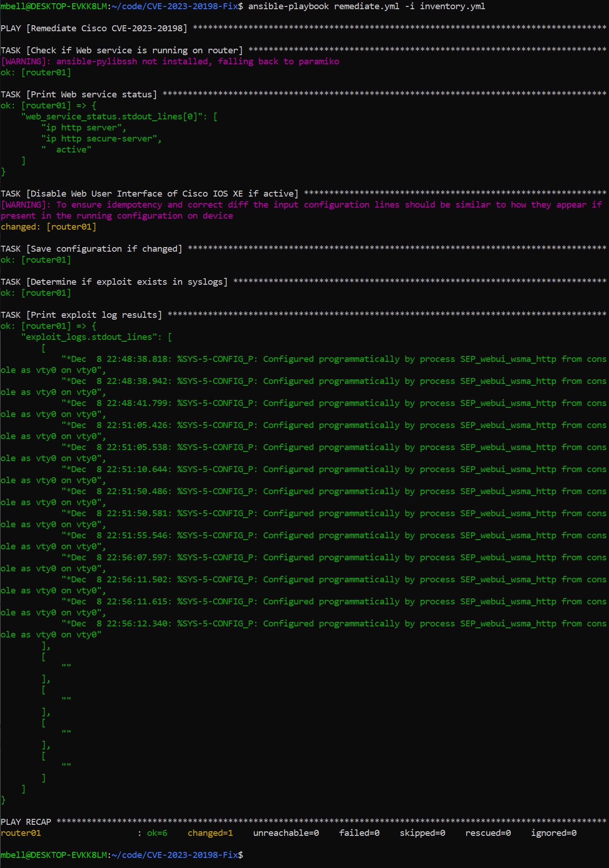Click the 'unreachable=0' recap value
Image resolution: width=609 pixels, height=868 pixels.
[286, 833]
